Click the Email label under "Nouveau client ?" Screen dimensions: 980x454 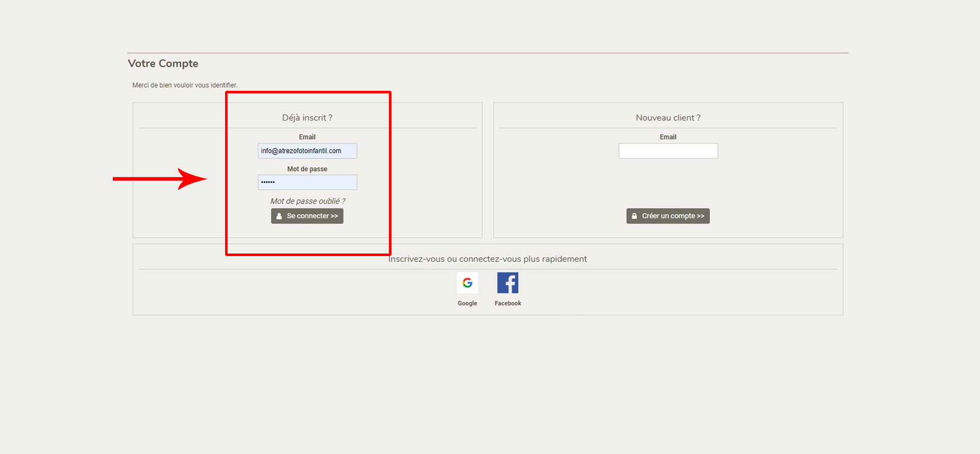(668, 137)
